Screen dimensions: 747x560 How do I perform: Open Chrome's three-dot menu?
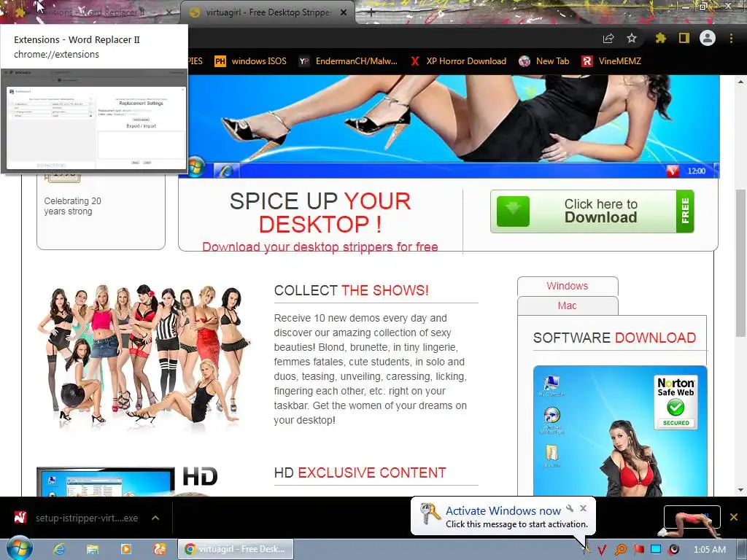pos(731,38)
